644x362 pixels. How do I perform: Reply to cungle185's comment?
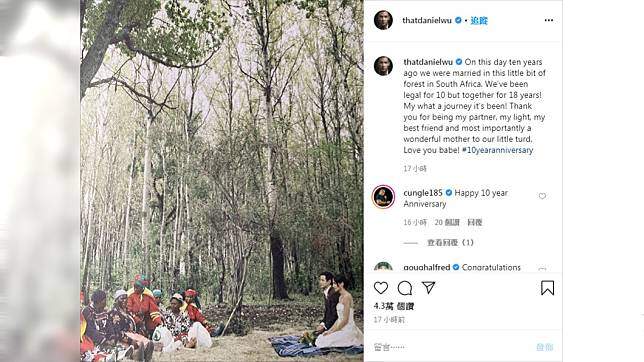475,222
